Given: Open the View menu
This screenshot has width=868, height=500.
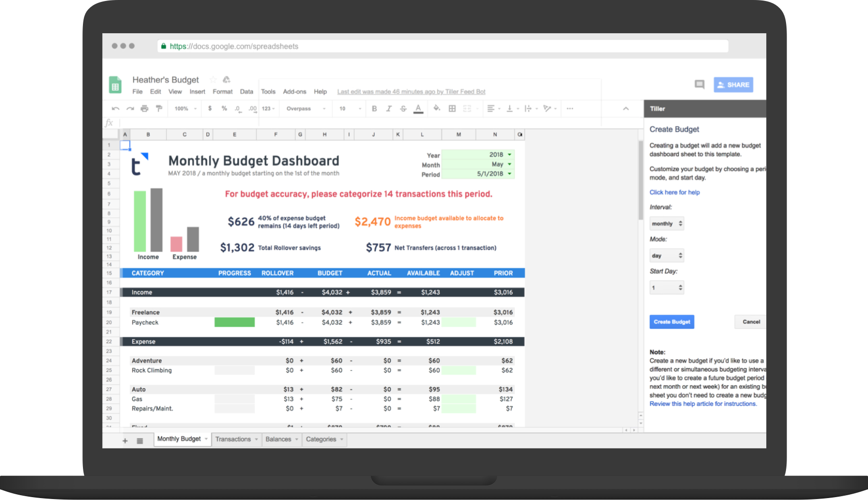Looking at the screenshot, I should coord(175,92).
